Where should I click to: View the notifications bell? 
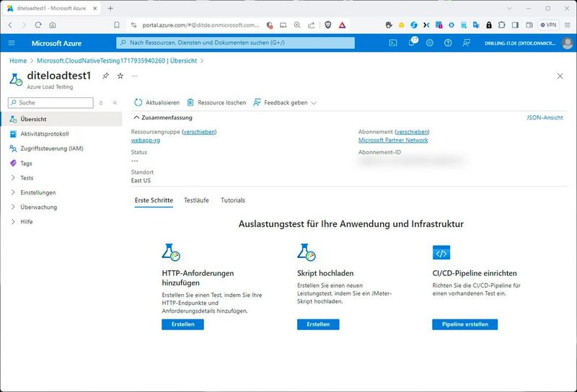click(x=412, y=43)
